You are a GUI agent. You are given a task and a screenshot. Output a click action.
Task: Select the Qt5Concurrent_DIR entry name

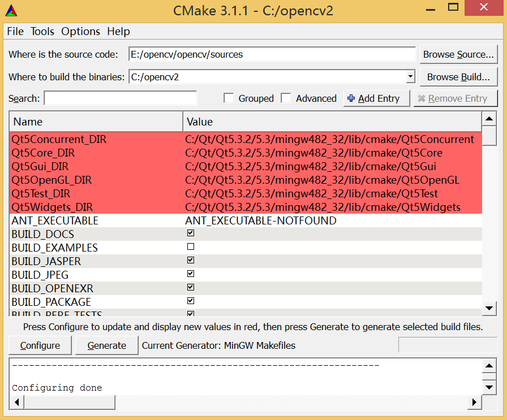tap(59, 139)
